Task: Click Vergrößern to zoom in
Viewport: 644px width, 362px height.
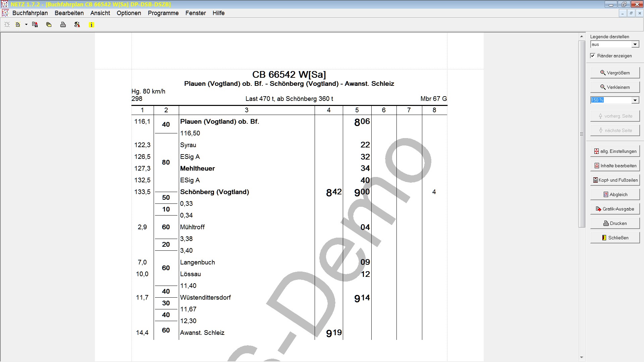Action: tap(615, 73)
